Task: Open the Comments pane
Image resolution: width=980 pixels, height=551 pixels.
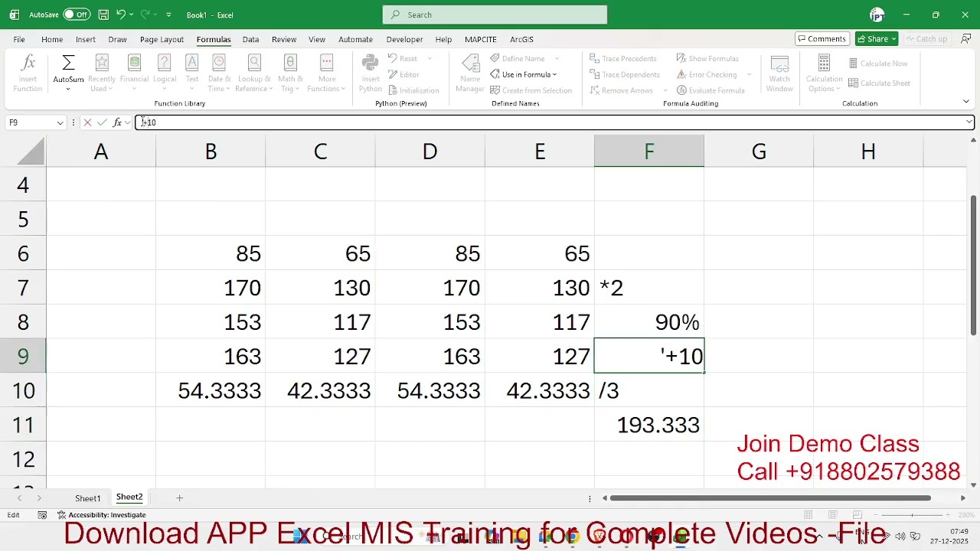Action: (x=822, y=39)
